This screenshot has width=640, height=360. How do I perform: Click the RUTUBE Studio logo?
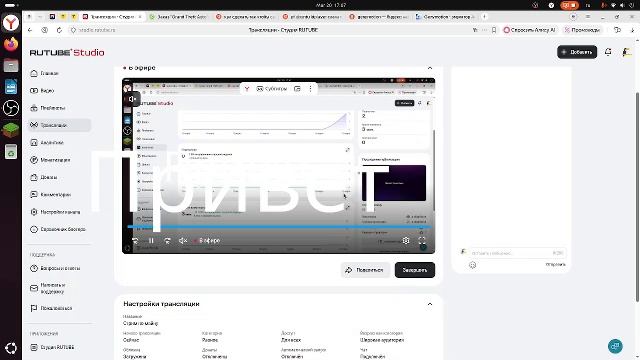pos(67,53)
